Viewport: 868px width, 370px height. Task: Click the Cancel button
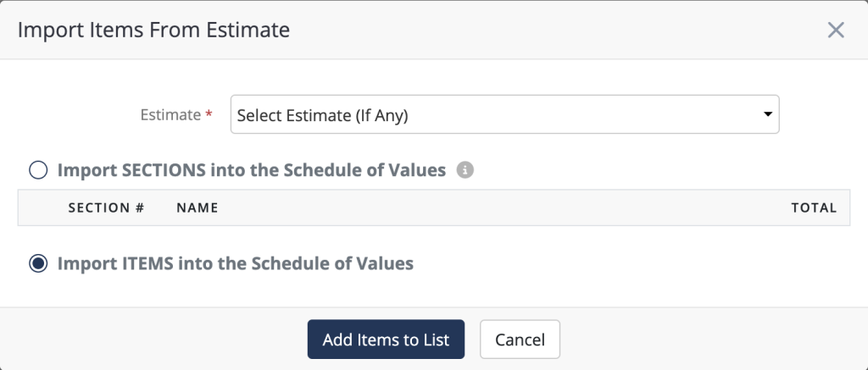pos(520,339)
